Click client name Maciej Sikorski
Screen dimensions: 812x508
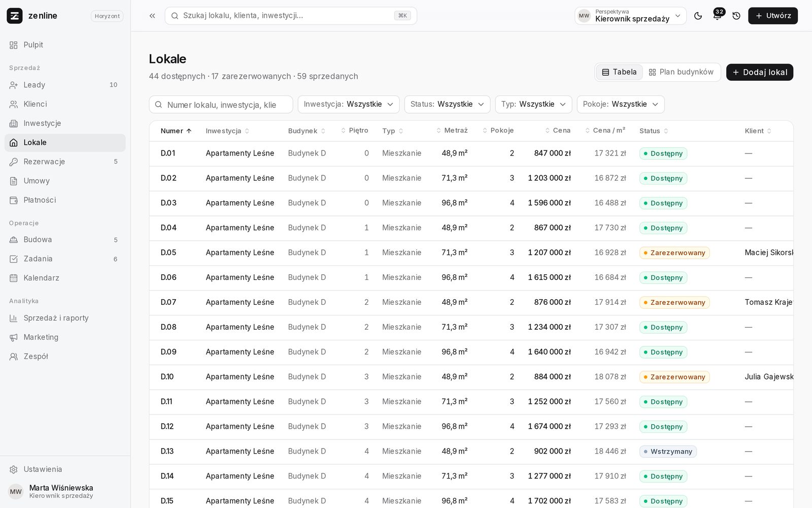[769, 252]
